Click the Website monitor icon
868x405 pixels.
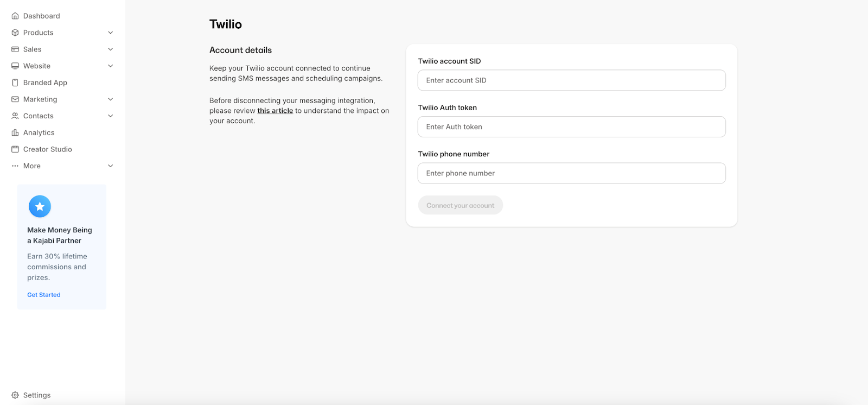(x=15, y=66)
